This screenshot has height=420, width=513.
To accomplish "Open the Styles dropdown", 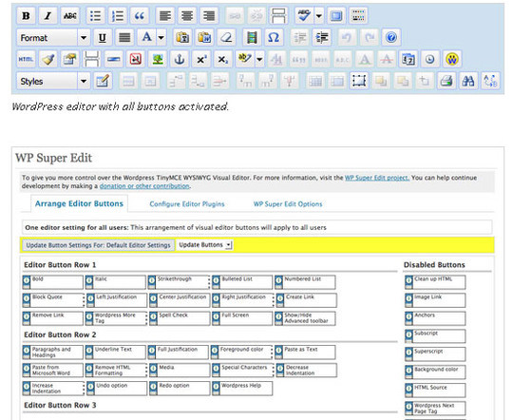I will pos(53,81).
